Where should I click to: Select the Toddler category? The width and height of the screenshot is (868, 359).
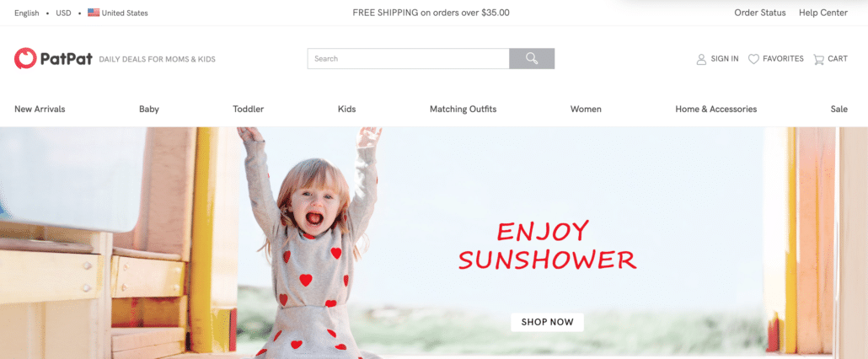(248, 109)
